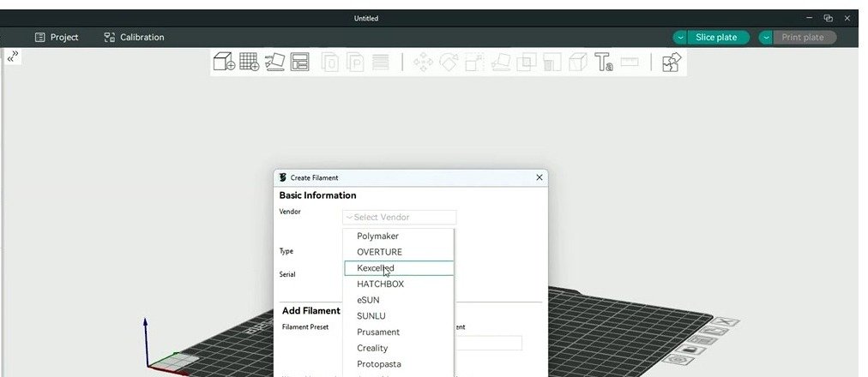This screenshot has width=868, height=377.
Task: Collapse the sidebar with double chevron
Action: [x=13, y=56]
